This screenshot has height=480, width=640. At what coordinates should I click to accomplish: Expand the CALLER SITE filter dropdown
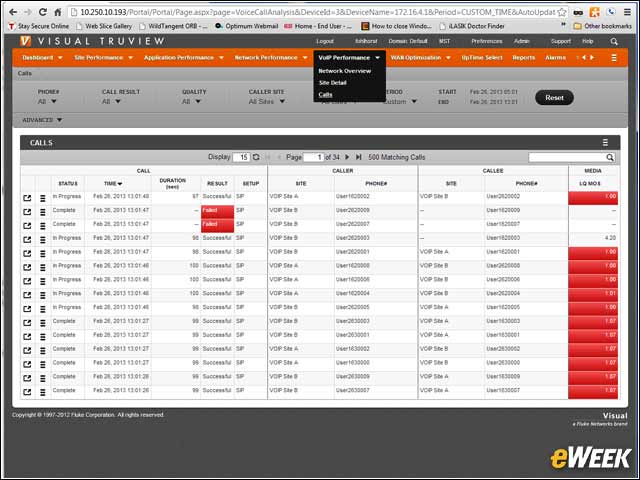pyautogui.click(x=267, y=101)
